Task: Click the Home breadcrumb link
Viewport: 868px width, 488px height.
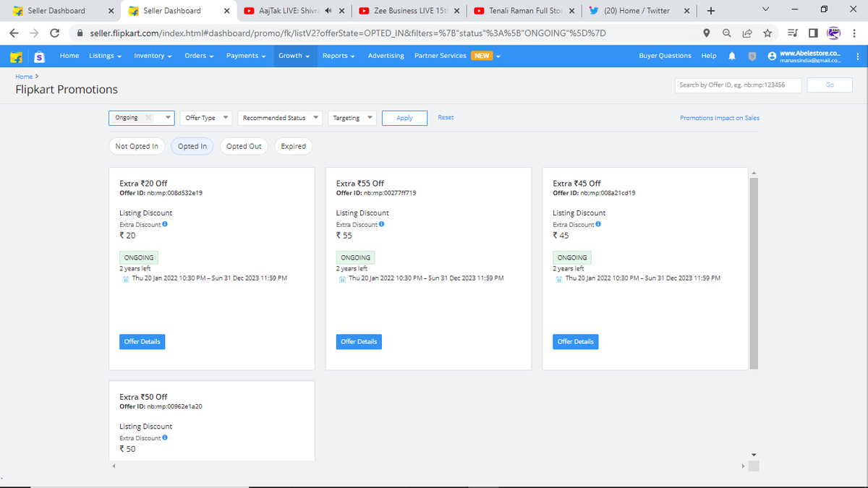Action: click(x=24, y=76)
